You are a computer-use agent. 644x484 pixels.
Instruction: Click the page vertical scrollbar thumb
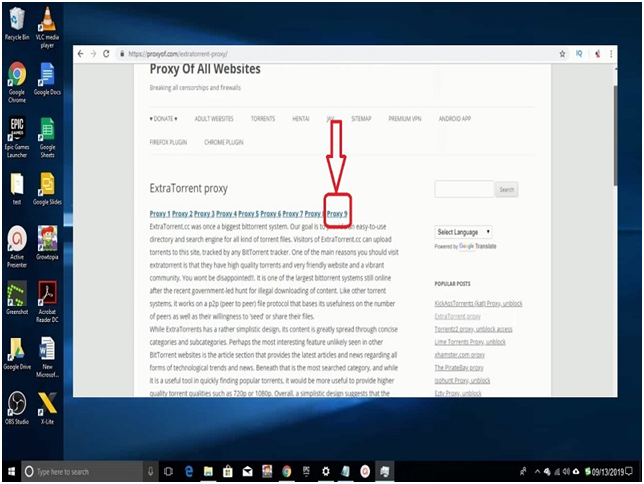tap(615, 136)
